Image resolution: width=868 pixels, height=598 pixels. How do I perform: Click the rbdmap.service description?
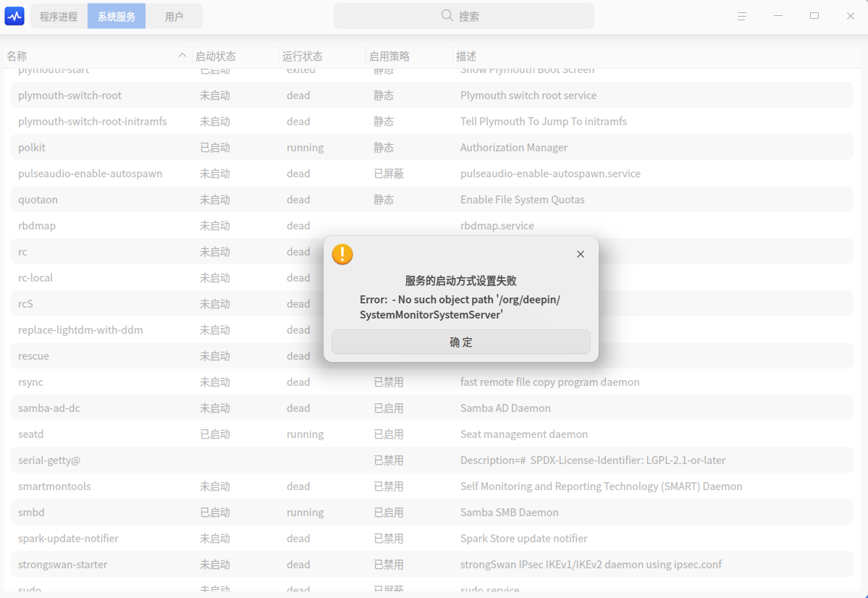pos(497,225)
